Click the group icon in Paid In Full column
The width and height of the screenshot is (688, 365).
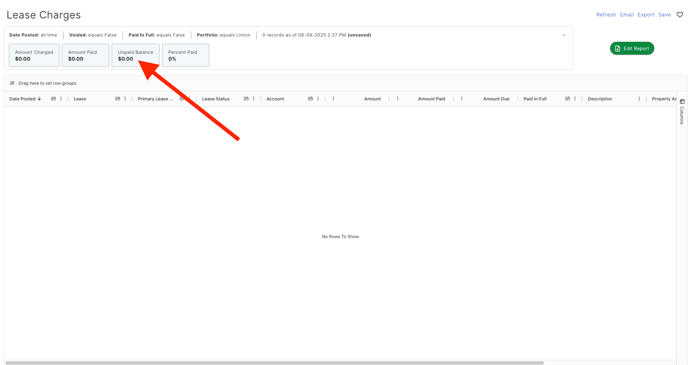point(567,99)
